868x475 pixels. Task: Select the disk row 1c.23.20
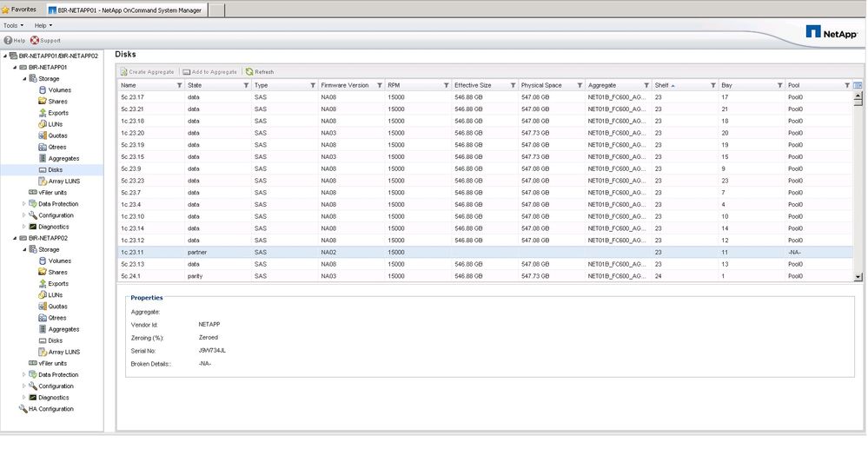[x=484, y=133]
